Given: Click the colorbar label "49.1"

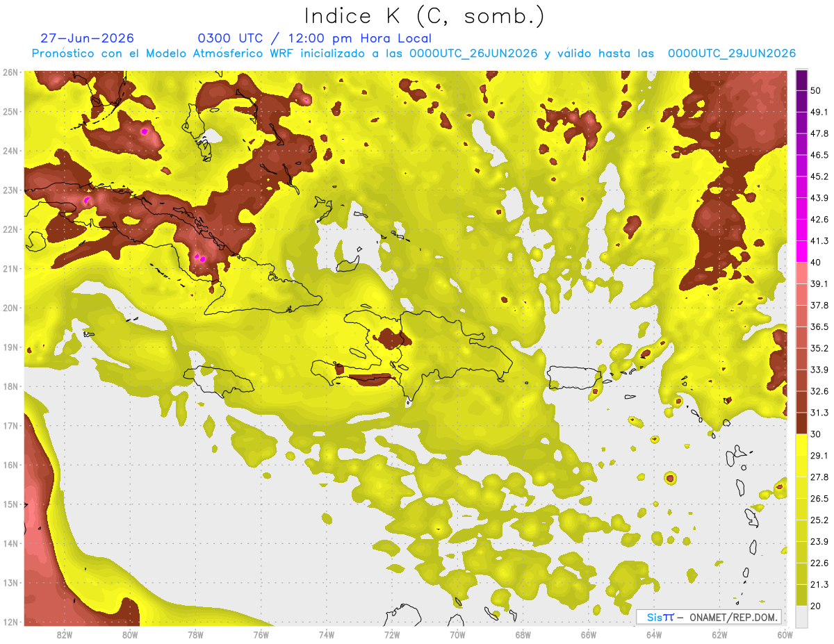Looking at the screenshot, I should (x=818, y=112).
